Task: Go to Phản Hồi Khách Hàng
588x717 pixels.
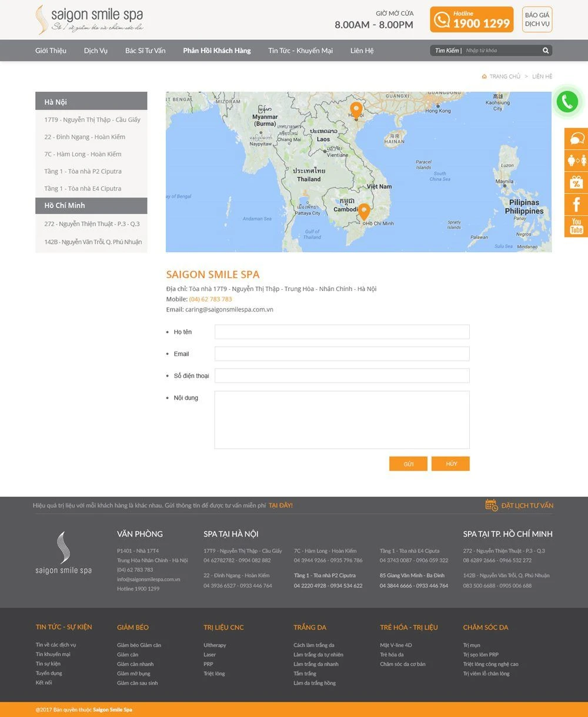Action: tap(217, 51)
